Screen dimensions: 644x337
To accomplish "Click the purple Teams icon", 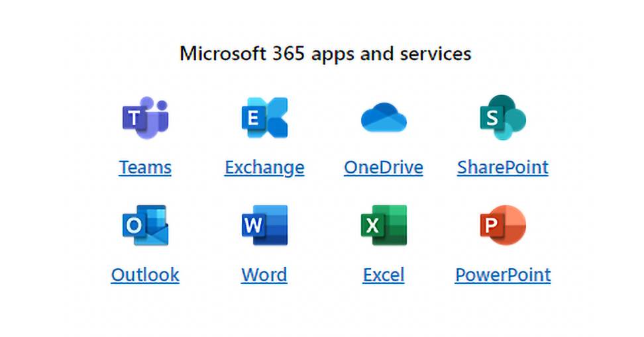I will (145, 118).
